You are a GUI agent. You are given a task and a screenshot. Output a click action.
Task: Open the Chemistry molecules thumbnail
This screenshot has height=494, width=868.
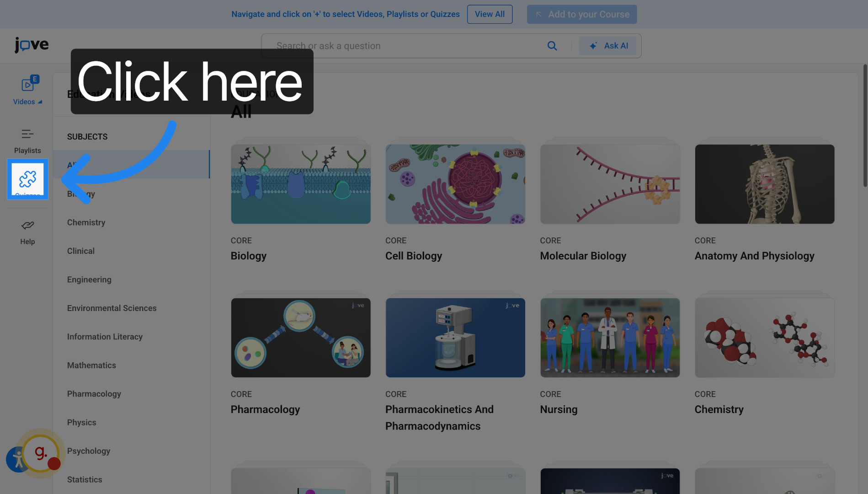[x=765, y=338]
